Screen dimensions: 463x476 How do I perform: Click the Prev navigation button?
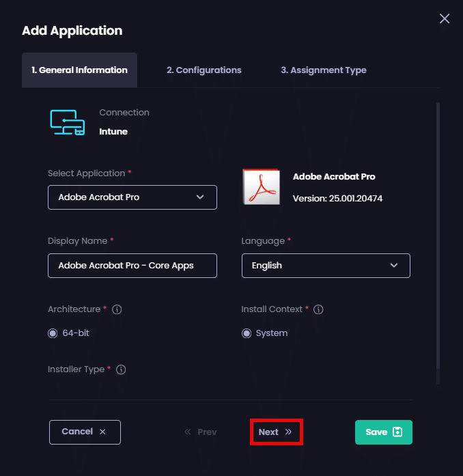coord(200,432)
